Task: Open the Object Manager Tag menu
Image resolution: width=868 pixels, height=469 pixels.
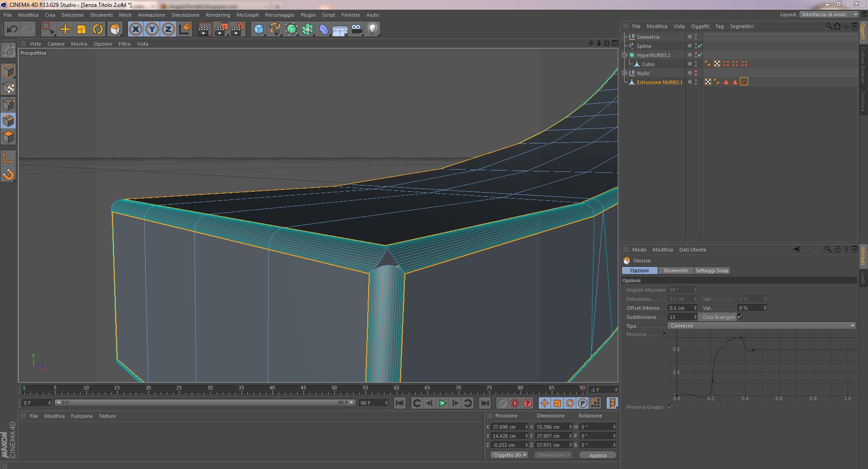Action: tap(719, 26)
